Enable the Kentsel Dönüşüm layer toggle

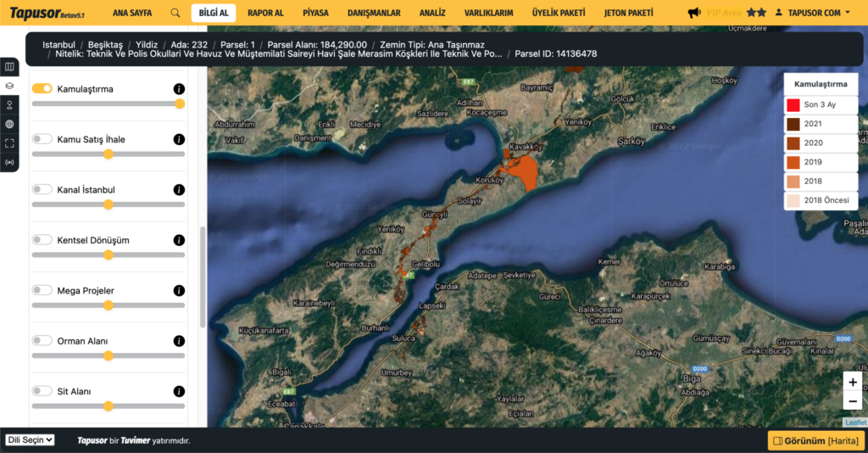pos(42,240)
